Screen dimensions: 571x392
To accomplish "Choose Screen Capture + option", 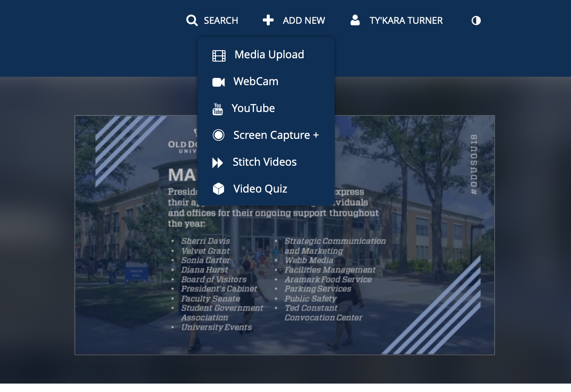I will tap(276, 135).
